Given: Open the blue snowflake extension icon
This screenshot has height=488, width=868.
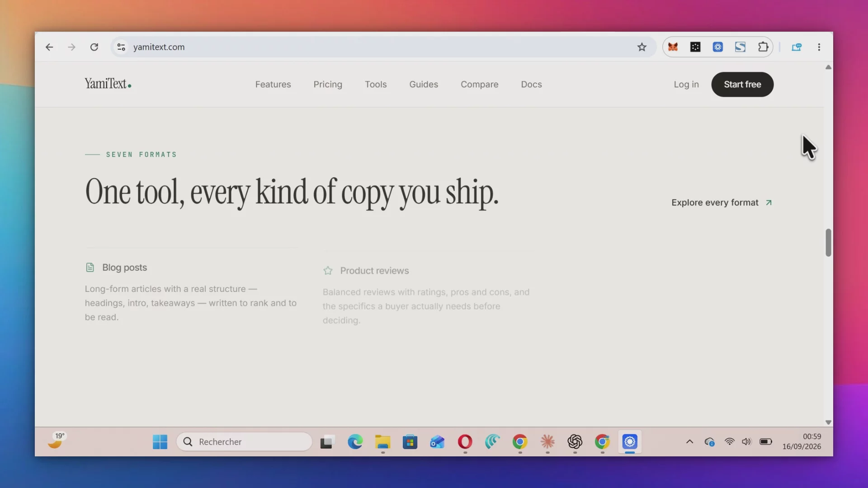Looking at the screenshot, I should pos(718,47).
